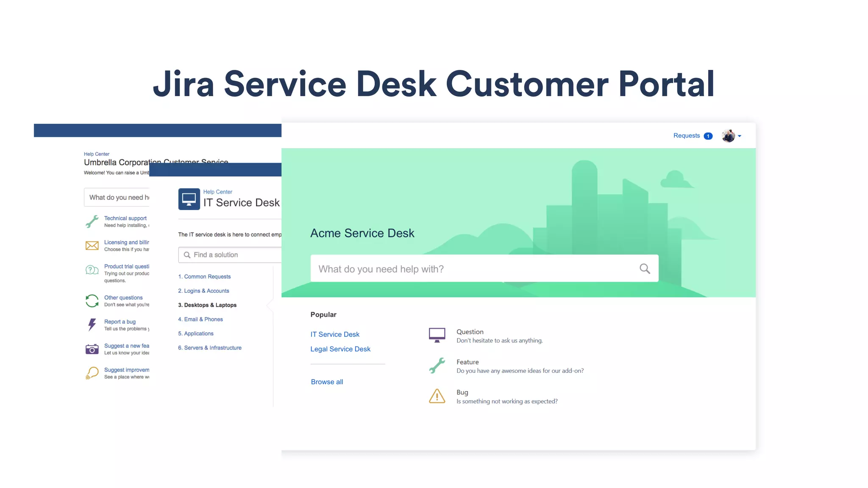Click the Umbrella Corporation Customer Service title

(156, 163)
